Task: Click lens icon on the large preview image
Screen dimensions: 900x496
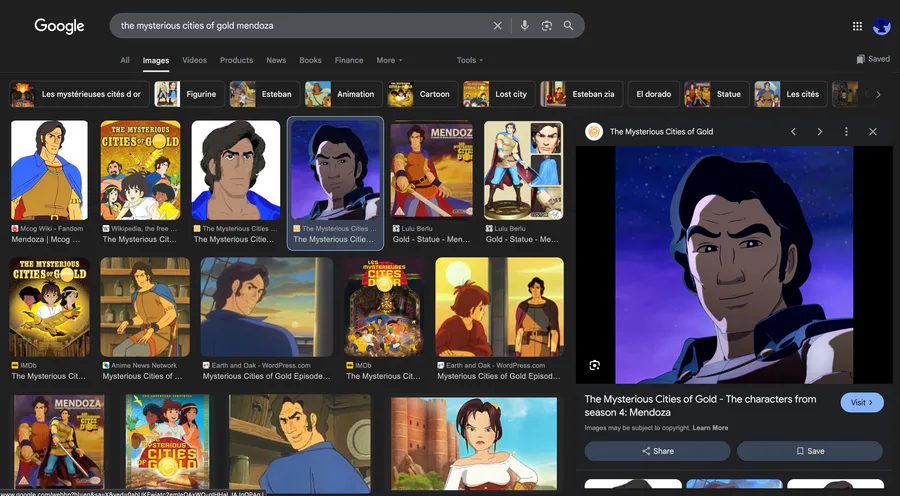Action: pyautogui.click(x=595, y=365)
